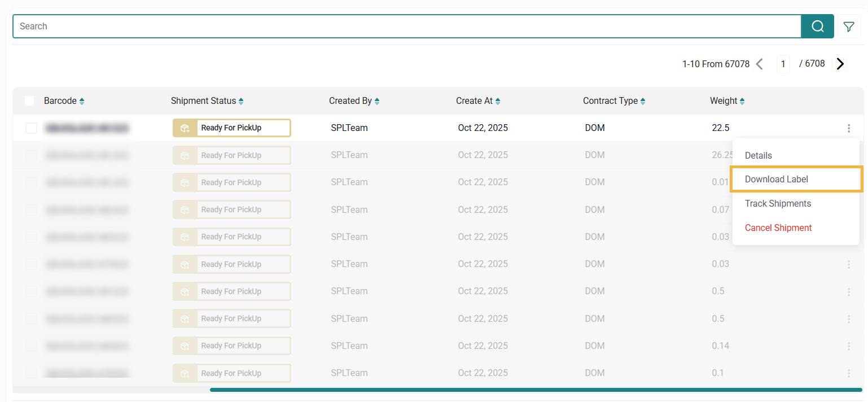Toggle select-all checkbox in table header
This screenshot has height=402, width=868.
(29, 101)
